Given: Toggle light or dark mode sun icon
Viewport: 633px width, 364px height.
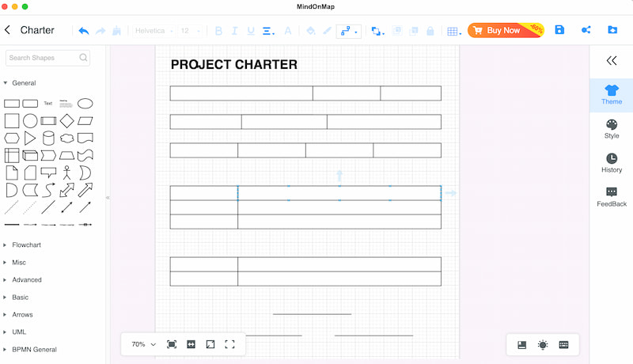Looking at the screenshot, I should 543,345.
